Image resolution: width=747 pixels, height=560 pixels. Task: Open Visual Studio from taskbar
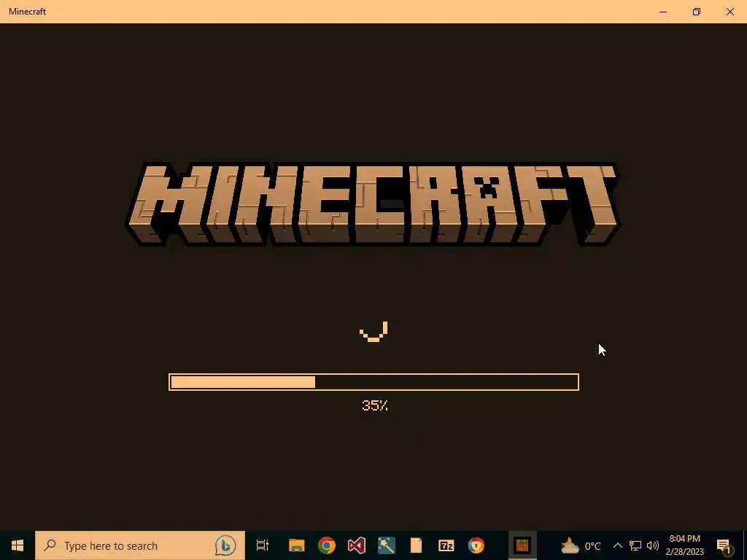(356, 545)
